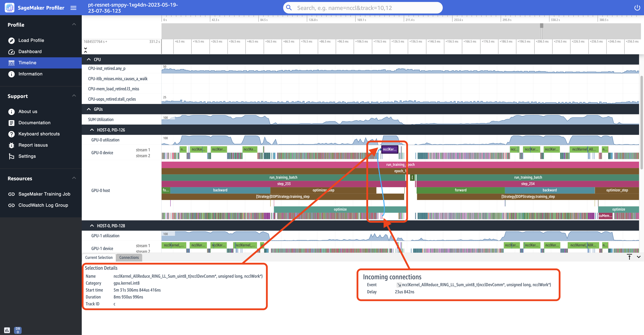Drag the timeline marker at 253.6s
The height and width of the screenshot is (335, 644).
point(452,20)
